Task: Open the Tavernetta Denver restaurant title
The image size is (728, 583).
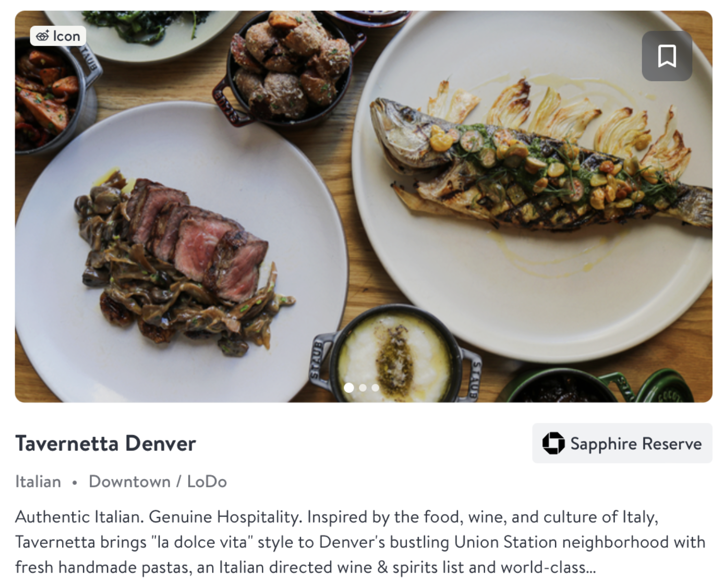Action: [x=106, y=443]
